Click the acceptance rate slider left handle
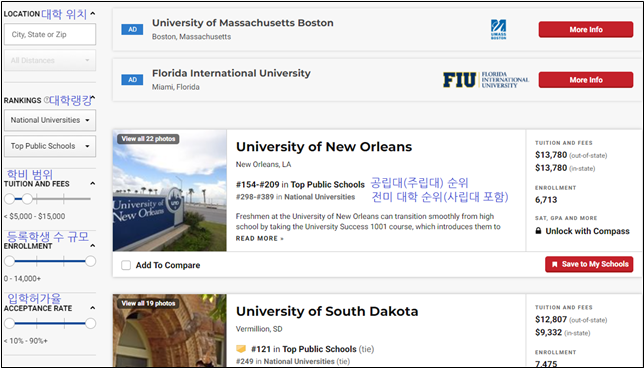 point(9,324)
